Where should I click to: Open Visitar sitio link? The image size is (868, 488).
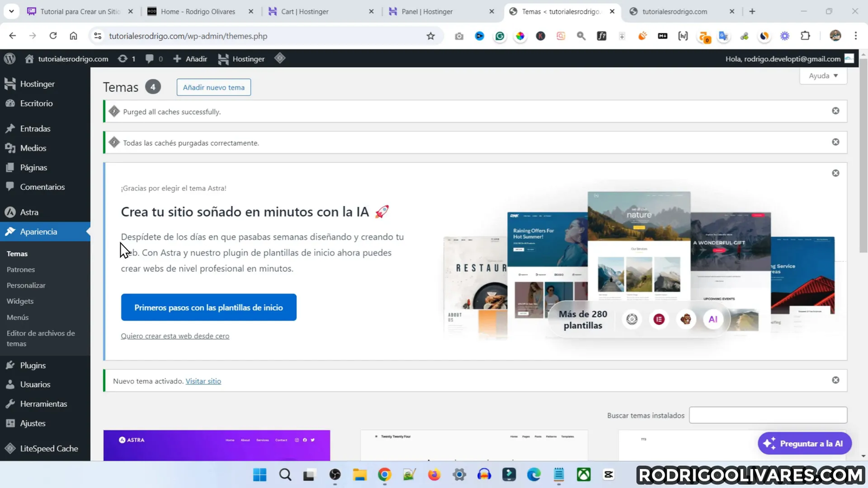click(x=203, y=381)
